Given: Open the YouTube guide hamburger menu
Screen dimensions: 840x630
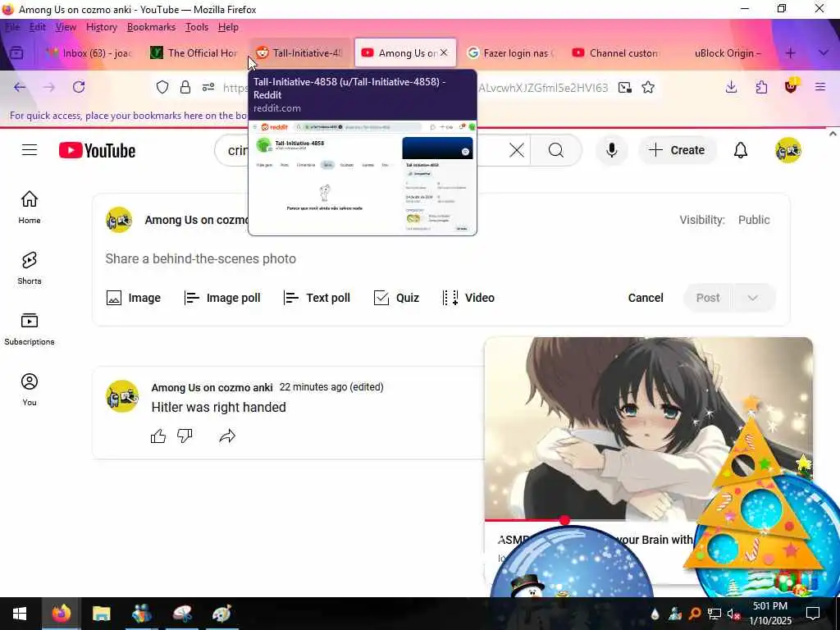Looking at the screenshot, I should point(30,150).
